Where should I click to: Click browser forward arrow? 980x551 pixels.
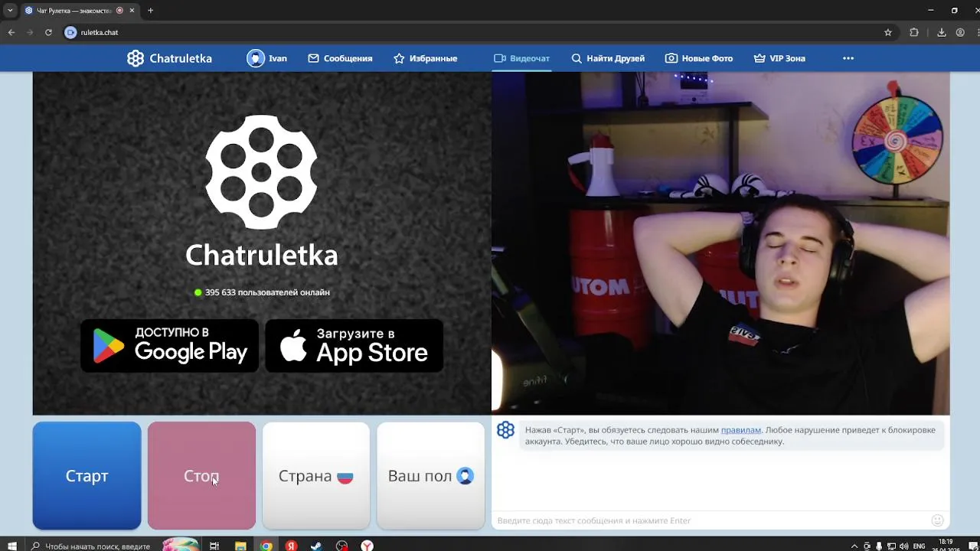click(30, 32)
